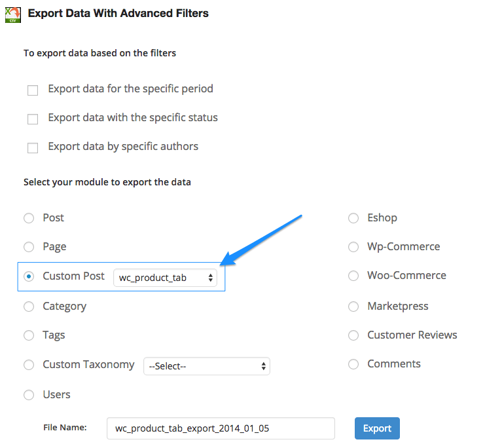Check Export data with the specific status
This screenshot has height=448, width=485.
[x=33, y=119]
